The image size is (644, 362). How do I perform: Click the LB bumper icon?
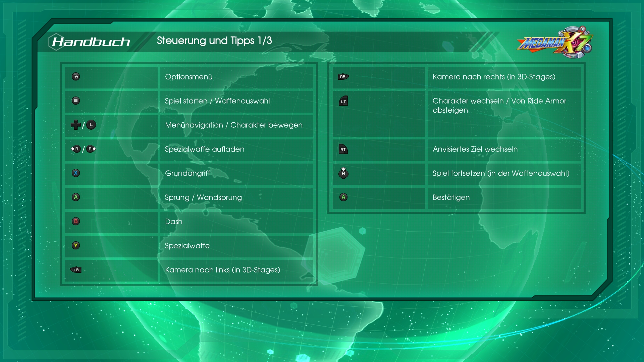[x=76, y=270]
